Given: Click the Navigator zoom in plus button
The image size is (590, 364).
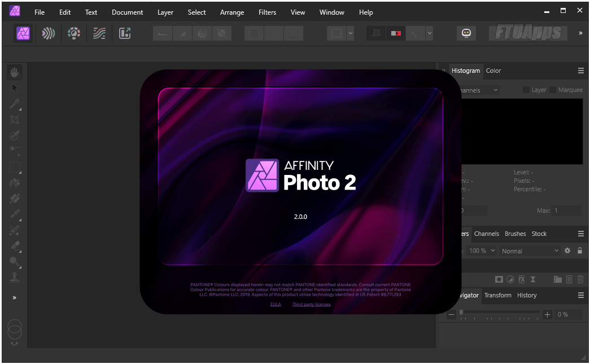Looking at the screenshot, I should coord(548,314).
